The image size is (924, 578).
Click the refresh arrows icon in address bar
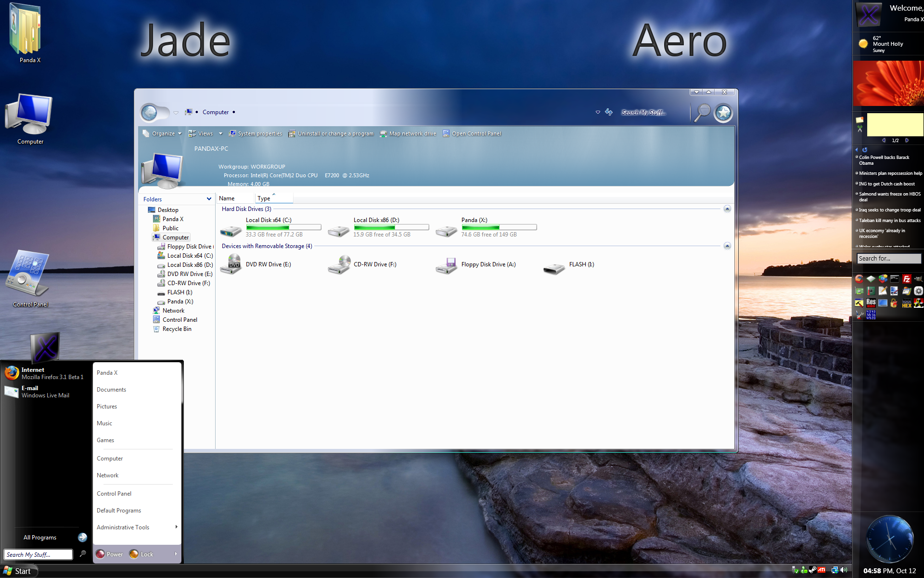pos(609,112)
